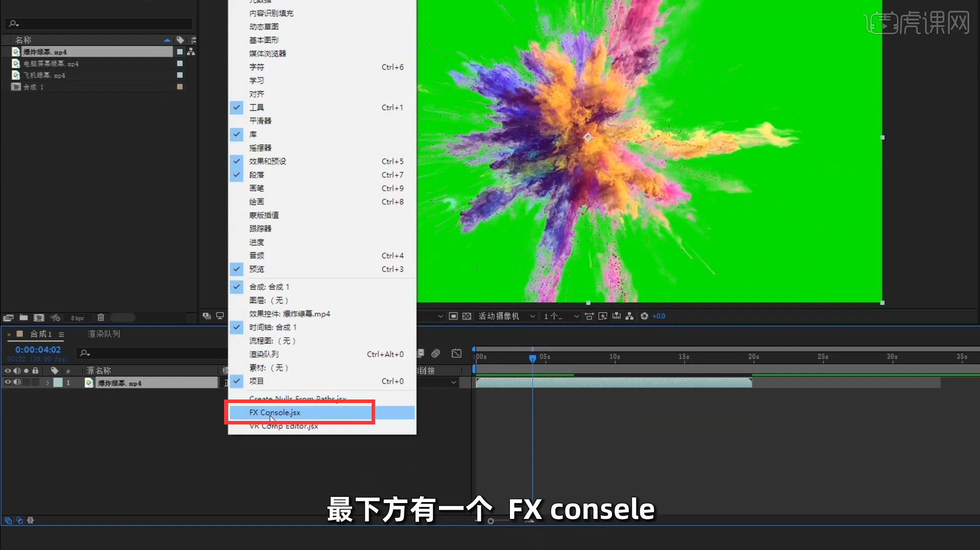Click the reset exposure icon in viewer toolbar
980x550 pixels.
pyautogui.click(x=644, y=316)
